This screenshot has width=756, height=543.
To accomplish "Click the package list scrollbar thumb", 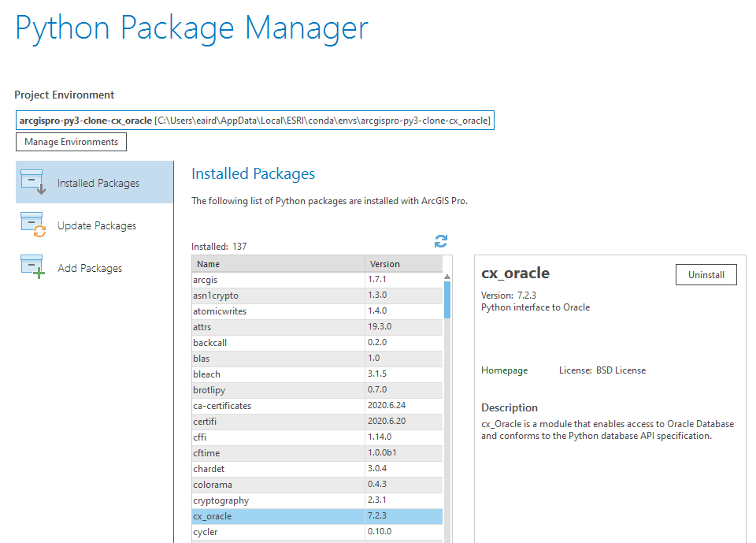I will click(447, 299).
